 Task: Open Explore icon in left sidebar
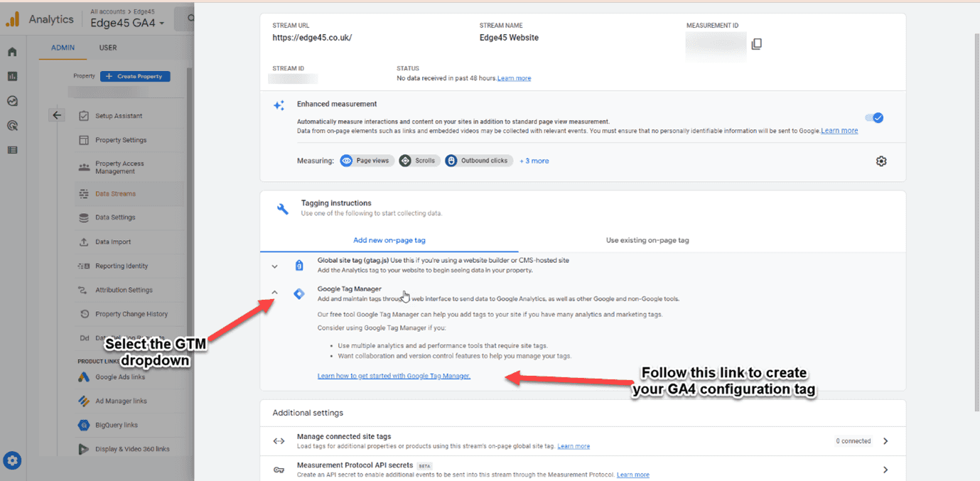[12, 101]
